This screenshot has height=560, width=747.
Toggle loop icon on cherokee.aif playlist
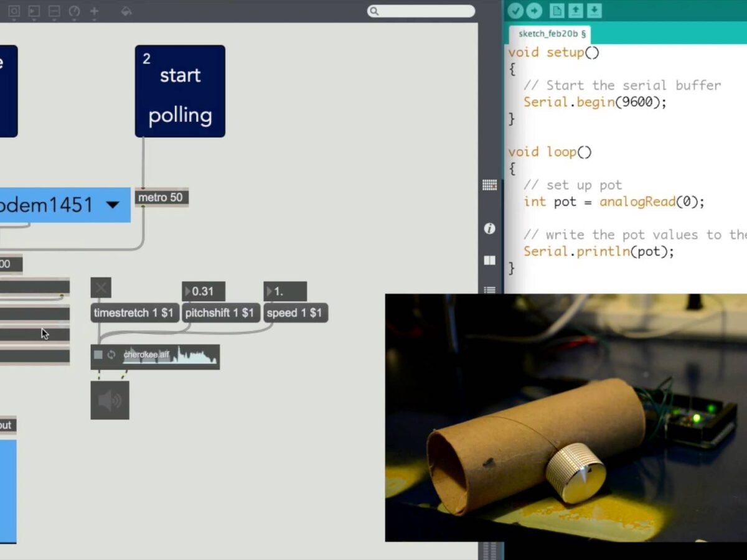pyautogui.click(x=111, y=355)
